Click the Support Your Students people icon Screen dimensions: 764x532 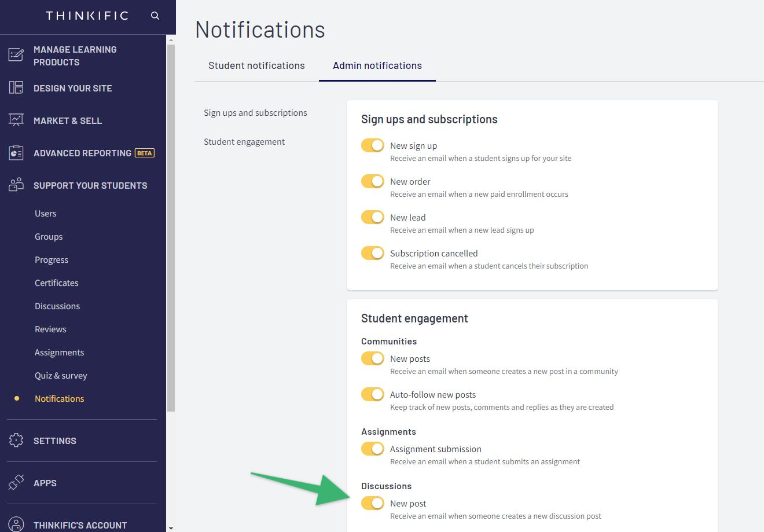(x=16, y=185)
